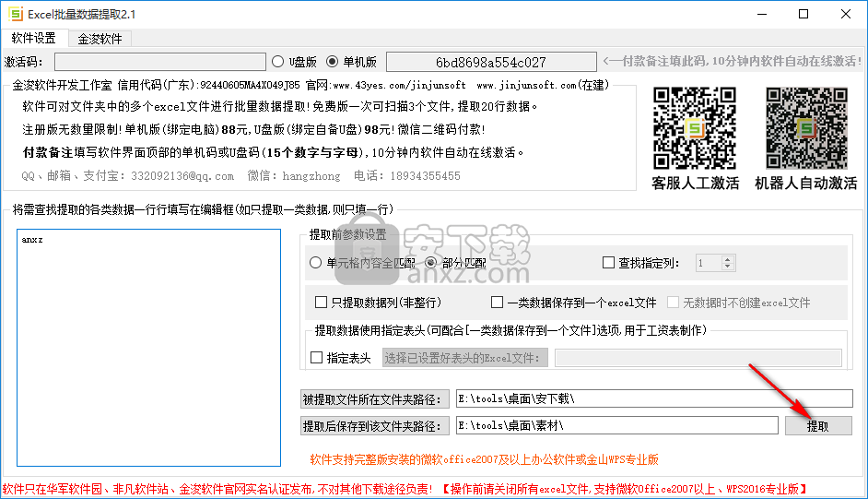Viewport: 868px width, 499px height.
Task: Open the 软件设置 tab
Action: (x=34, y=39)
